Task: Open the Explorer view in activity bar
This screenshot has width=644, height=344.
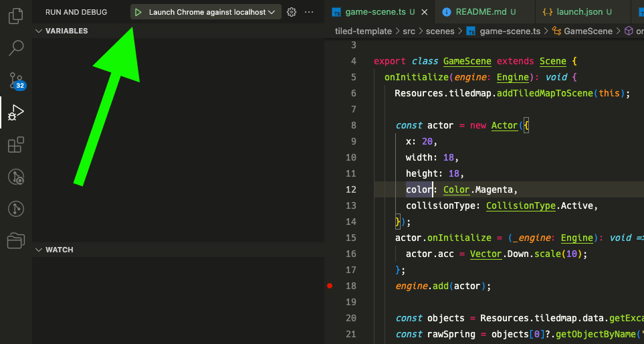Action: (x=15, y=15)
